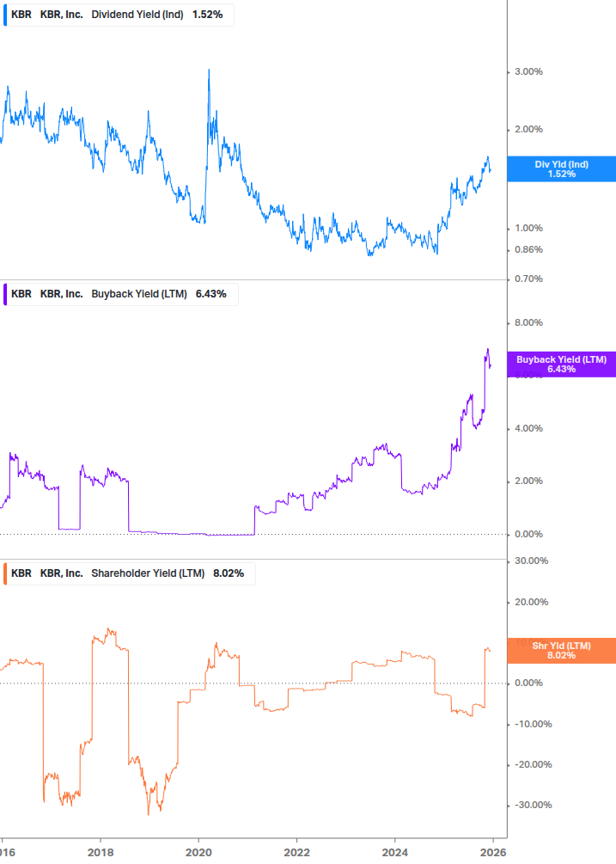Click the 0.00% axis label in buyback pane
This screenshot has width=616, height=864.
[528, 534]
